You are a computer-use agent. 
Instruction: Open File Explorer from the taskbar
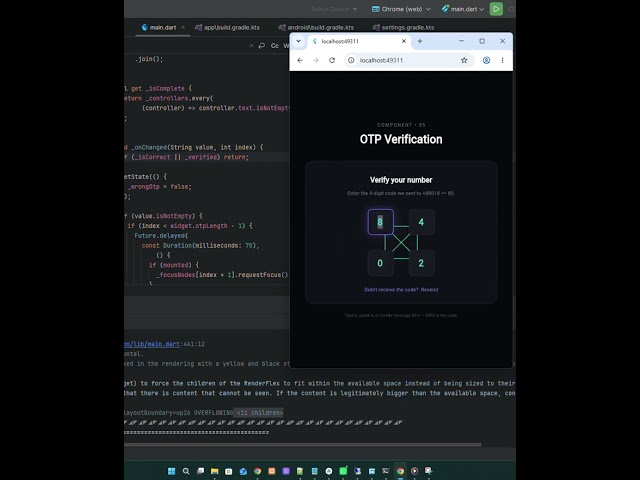point(214,471)
